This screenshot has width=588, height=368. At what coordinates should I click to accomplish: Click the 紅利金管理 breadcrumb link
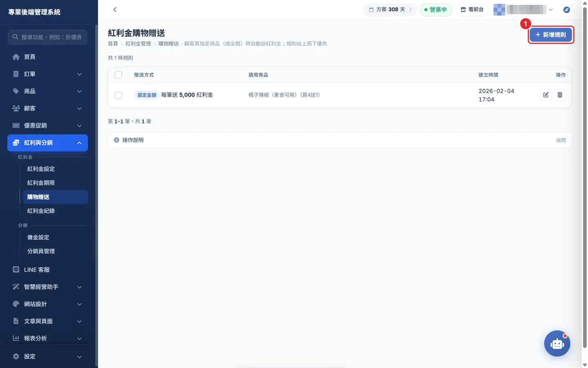(x=138, y=44)
